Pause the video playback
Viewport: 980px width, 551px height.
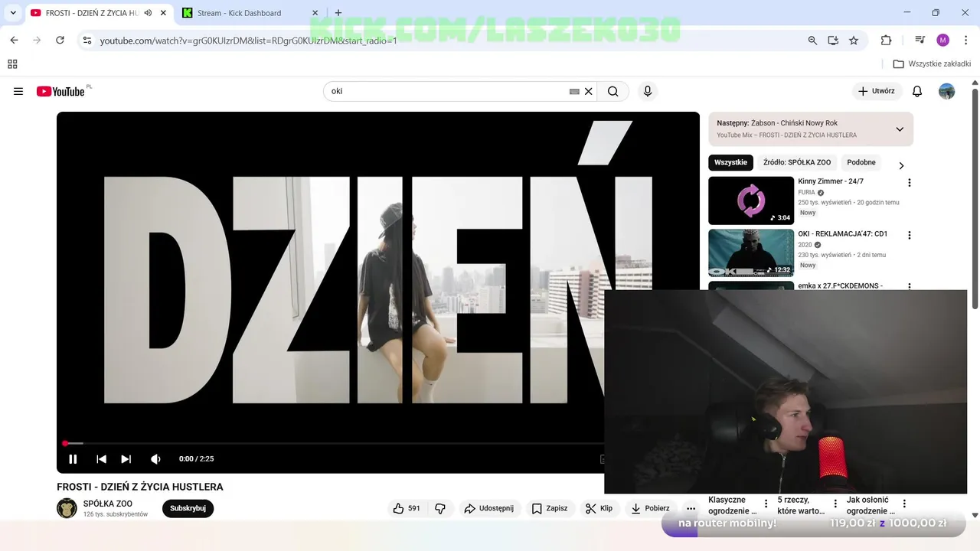tap(73, 459)
